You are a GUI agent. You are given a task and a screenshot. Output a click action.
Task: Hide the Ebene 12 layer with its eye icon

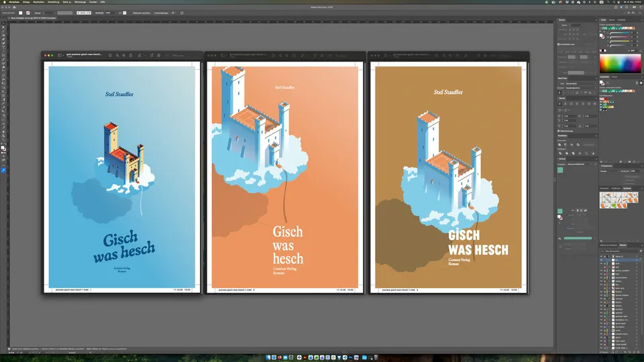point(601,257)
